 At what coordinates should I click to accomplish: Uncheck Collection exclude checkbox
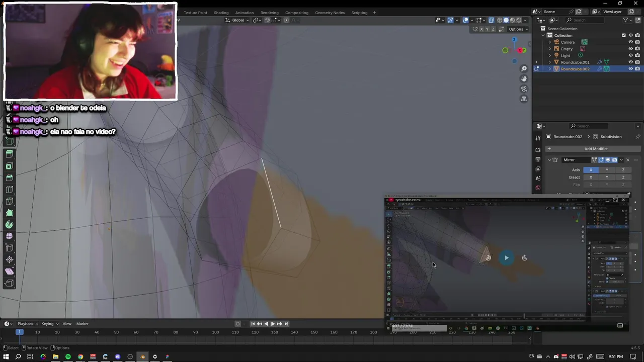[x=624, y=35]
